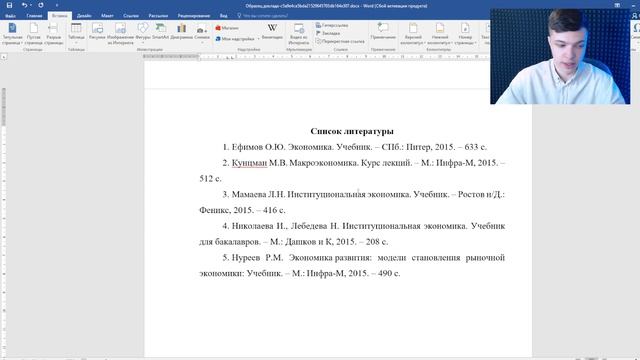The height and width of the screenshot is (360, 640).
Task: Switch to the Вид tab
Action: tap(224, 16)
